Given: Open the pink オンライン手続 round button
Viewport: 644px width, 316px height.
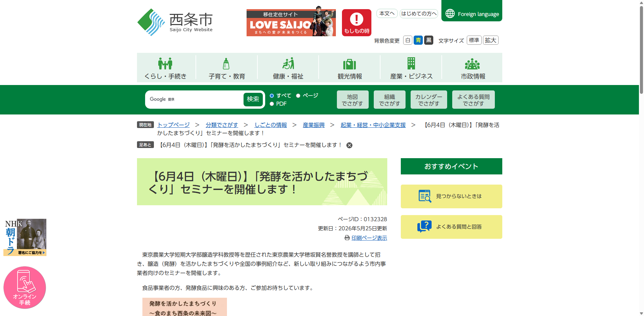Looking at the screenshot, I should 25,288.
